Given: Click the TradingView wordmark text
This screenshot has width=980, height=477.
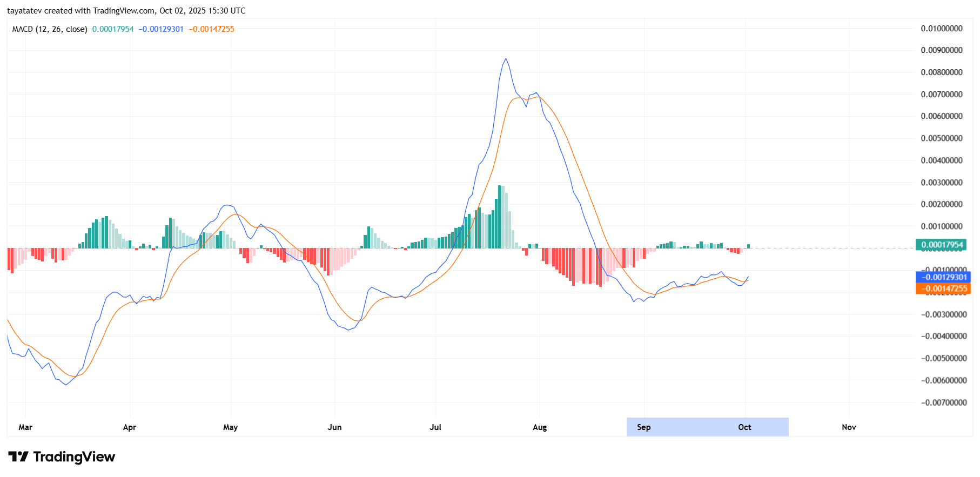Looking at the screenshot, I should point(74,457).
